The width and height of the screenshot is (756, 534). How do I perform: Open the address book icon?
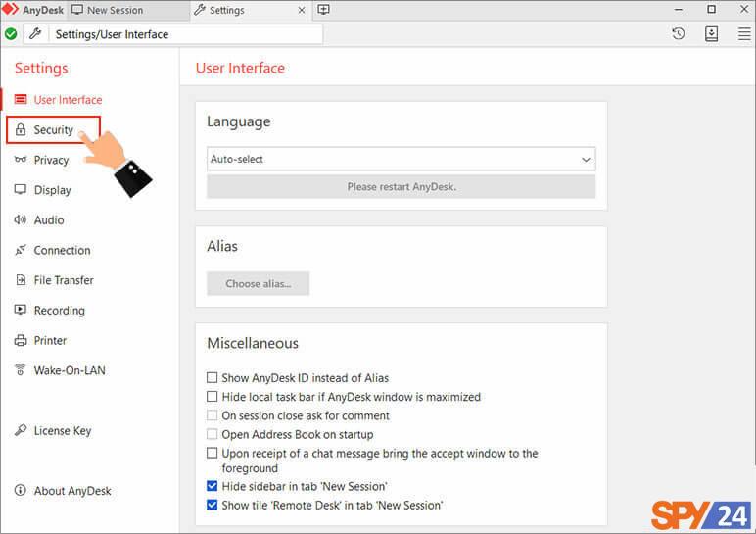[x=712, y=33]
